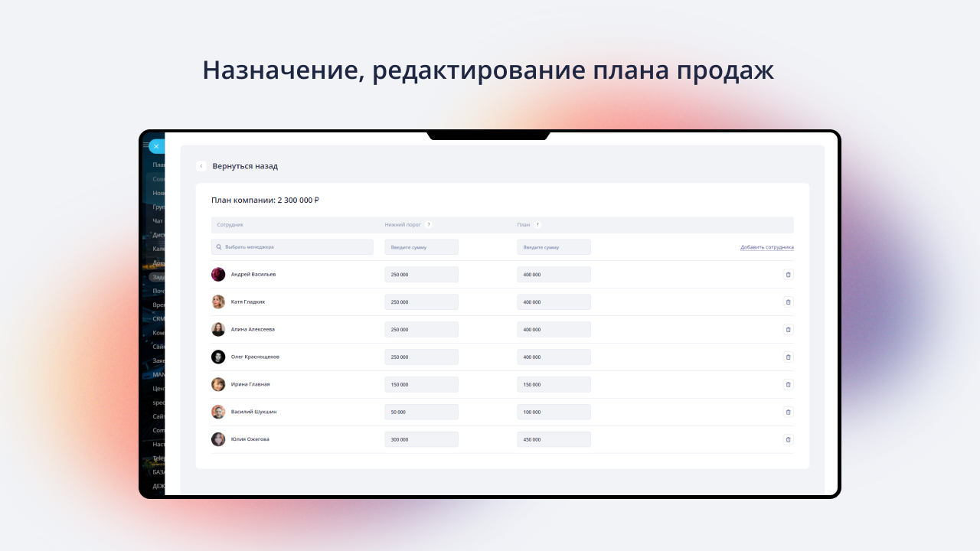Edit Катя Гладких's plan field
The height and width of the screenshot is (551, 980).
pyautogui.click(x=554, y=302)
